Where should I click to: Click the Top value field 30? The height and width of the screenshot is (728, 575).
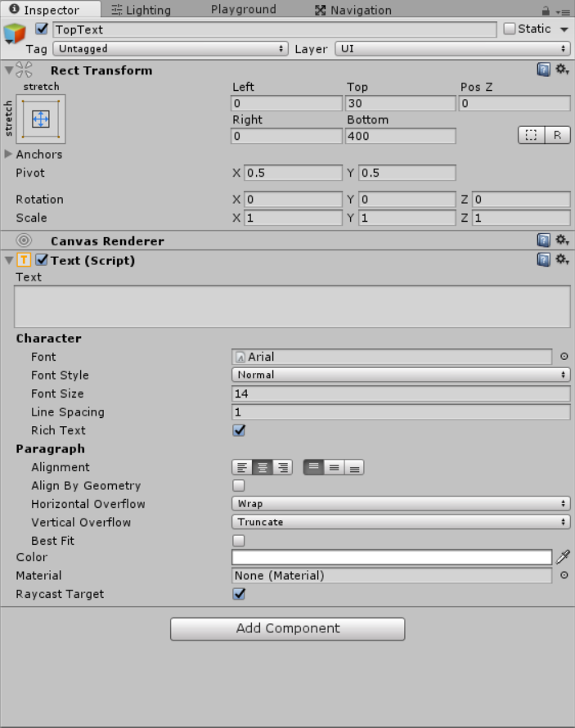(x=401, y=104)
